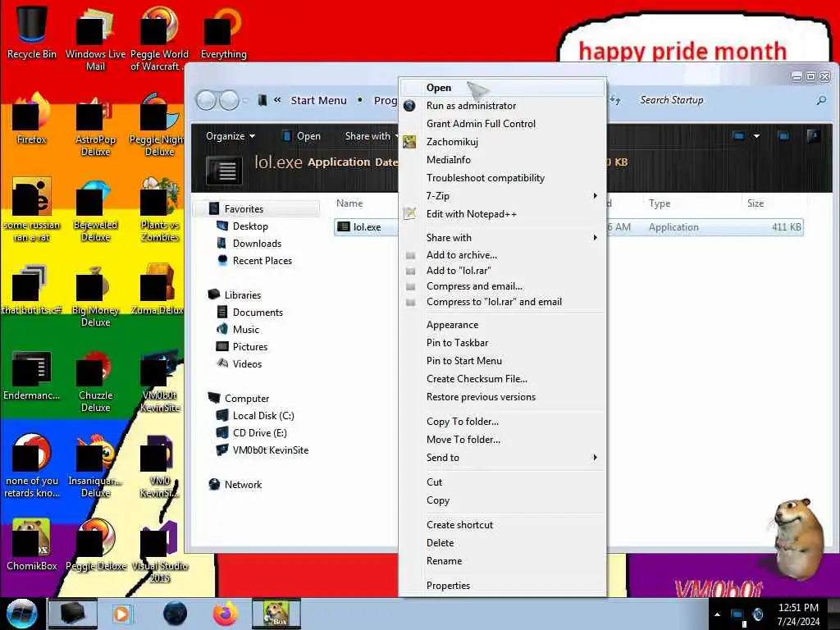Select Troubleshoot compatibility

(503, 178)
